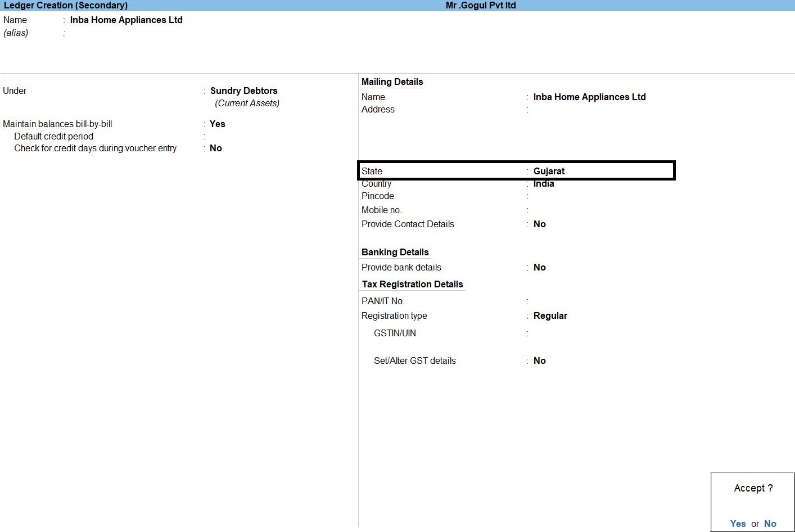Confirm Yes in the Accept dialog
The width and height of the screenshot is (795, 532).
(738, 524)
